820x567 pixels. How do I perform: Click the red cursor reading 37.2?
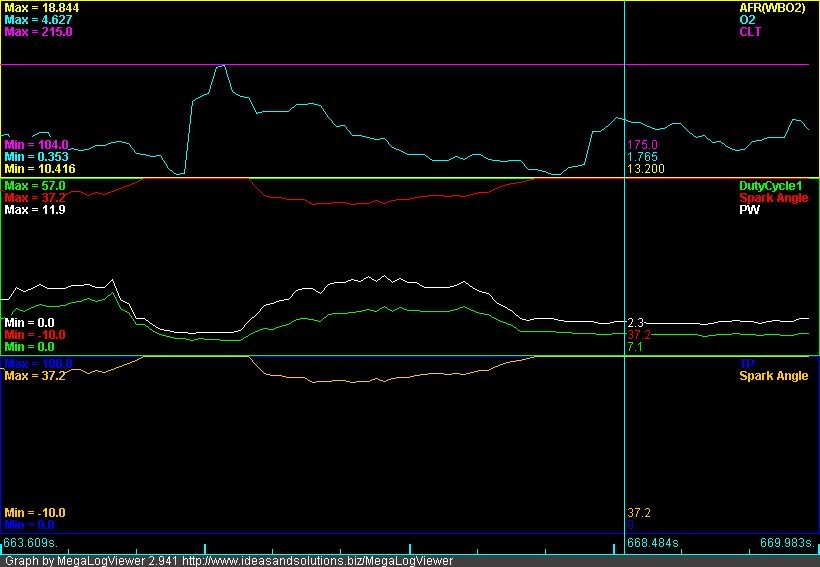click(639, 335)
